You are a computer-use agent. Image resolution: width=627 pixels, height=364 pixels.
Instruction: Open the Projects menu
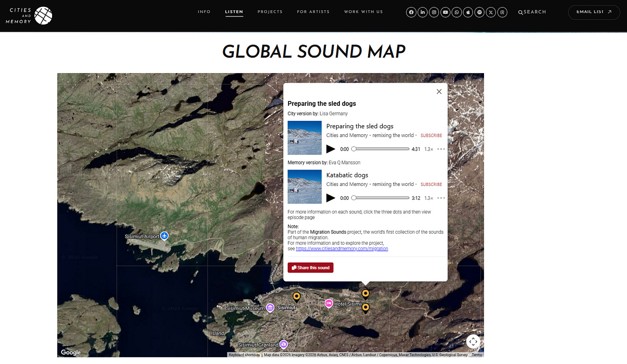[x=270, y=12]
